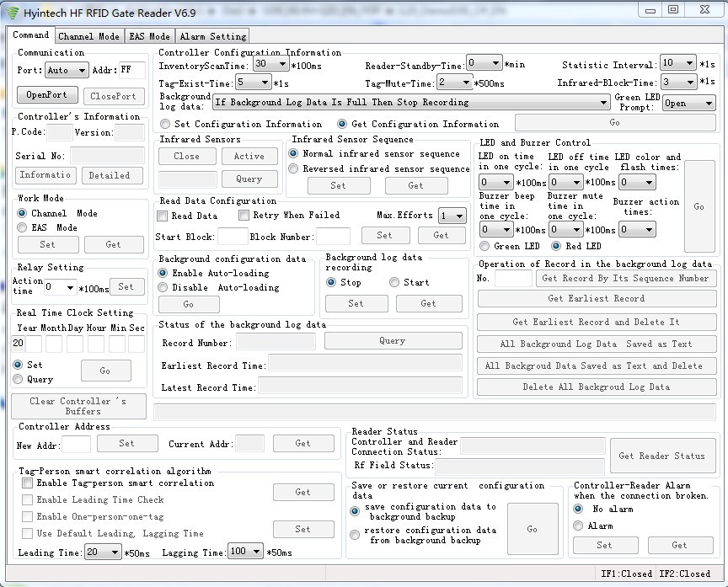Switch to the Channel Mode tab
The height and width of the screenshot is (587, 728).
(88, 36)
